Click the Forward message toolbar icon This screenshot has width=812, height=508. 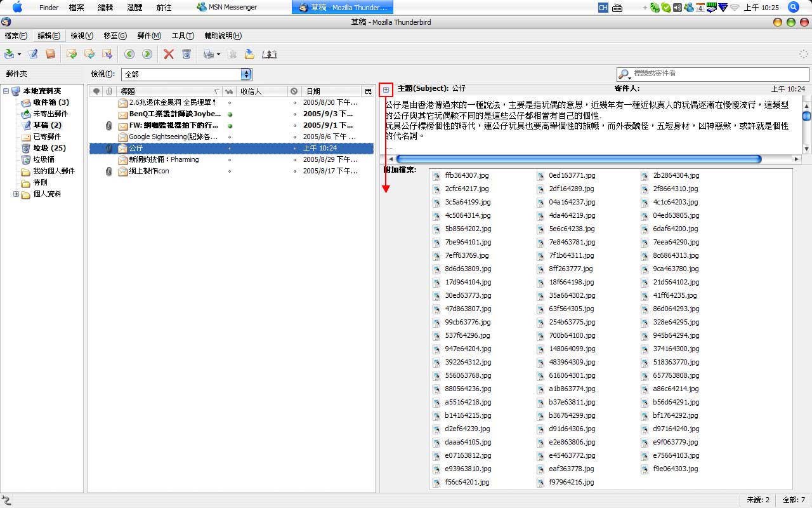tap(107, 54)
